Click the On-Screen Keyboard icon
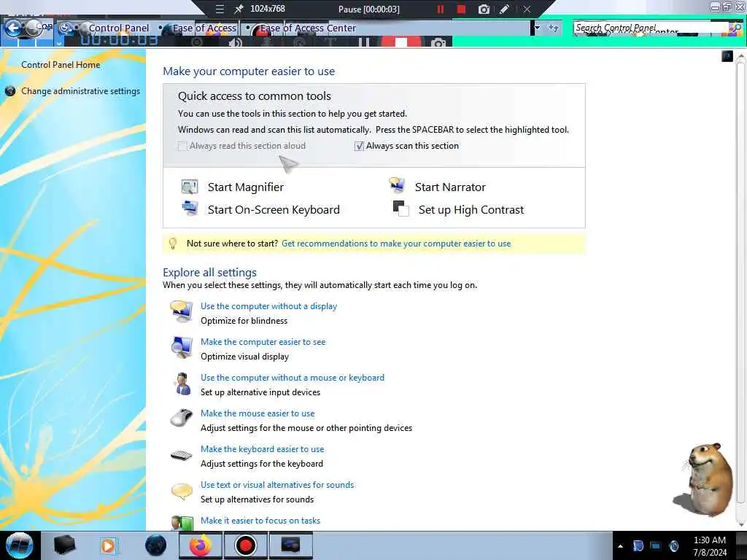Screen dimensions: 747x560 (x=190, y=209)
